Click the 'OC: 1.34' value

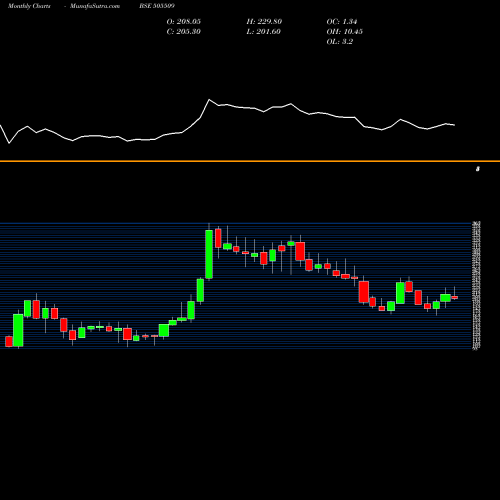tap(342, 22)
